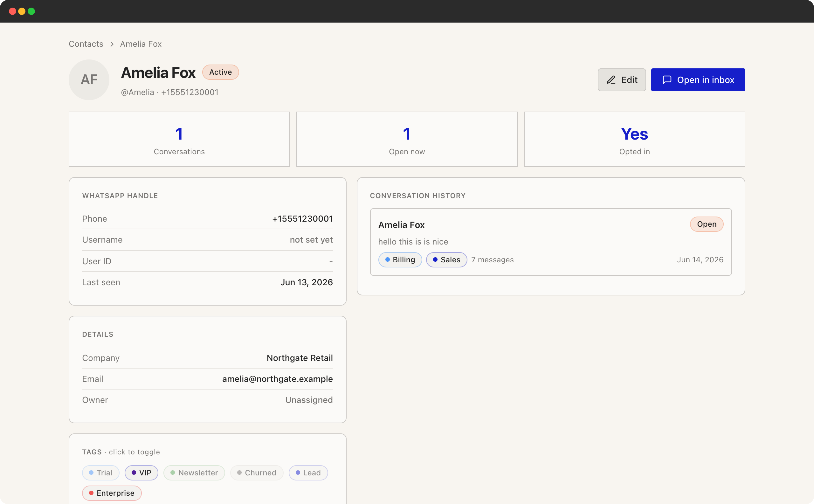
Task: Click the Amelia Fox heading name
Action: pyautogui.click(x=158, y=73)
